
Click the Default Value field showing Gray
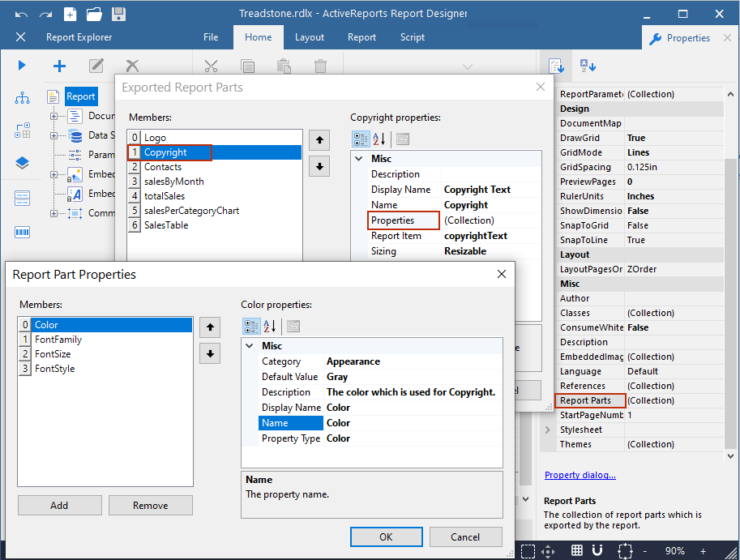[x=413, y=377]
